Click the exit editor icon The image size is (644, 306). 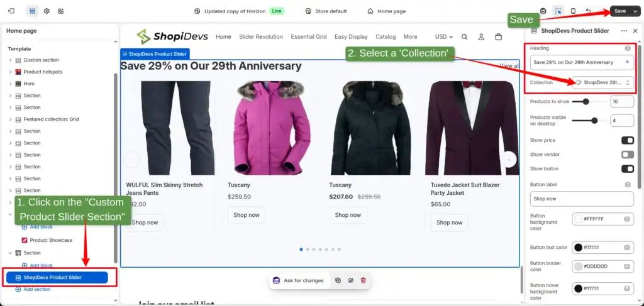(11, 11)
